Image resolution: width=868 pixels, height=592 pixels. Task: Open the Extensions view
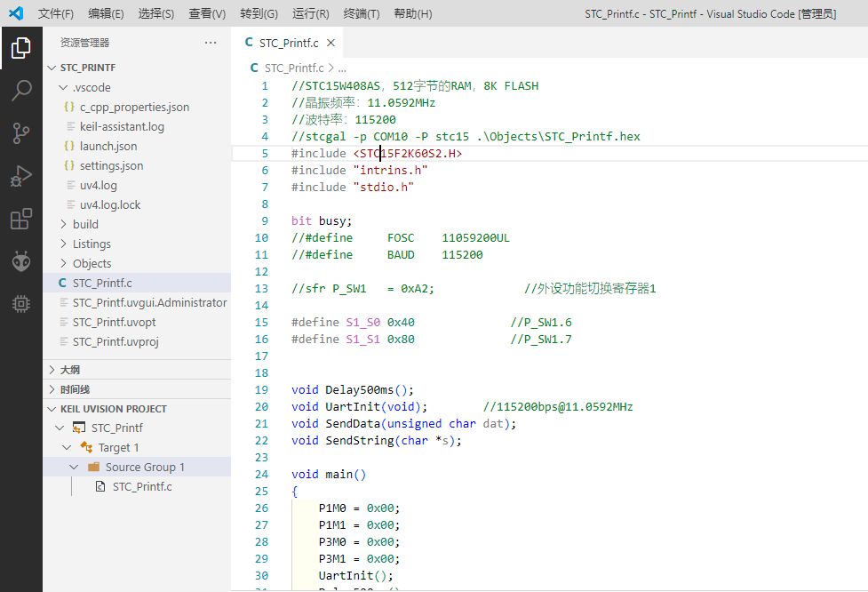21,219
